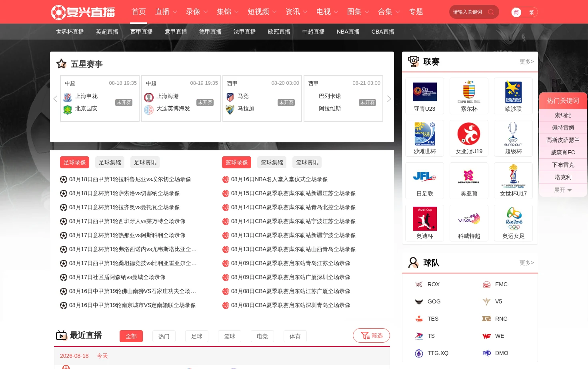Open the 专题 nav item
The width and height of the screenshot is (588, 369).
tap(416, 12)
